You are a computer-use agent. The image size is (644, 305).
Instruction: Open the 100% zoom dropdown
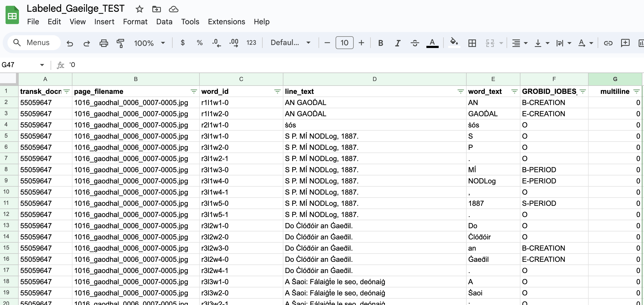pos(149,43)
